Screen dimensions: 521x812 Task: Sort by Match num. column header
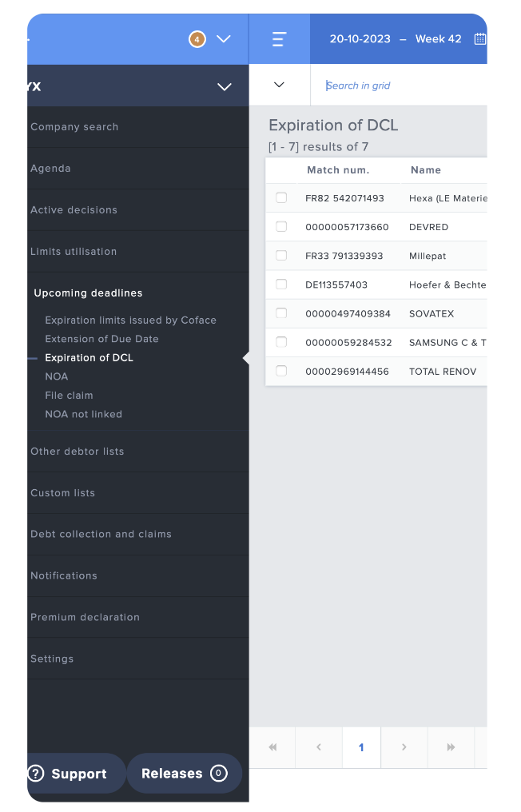point(338,170)
